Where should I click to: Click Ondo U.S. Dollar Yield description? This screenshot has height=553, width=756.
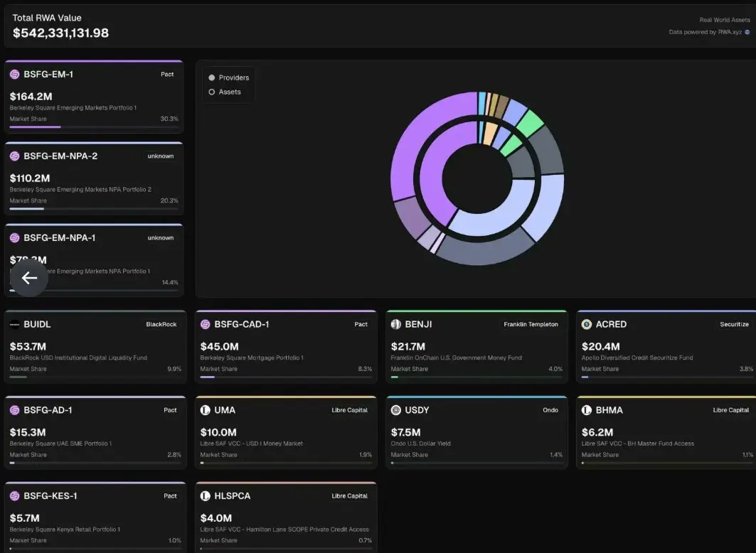pos(420,444)
